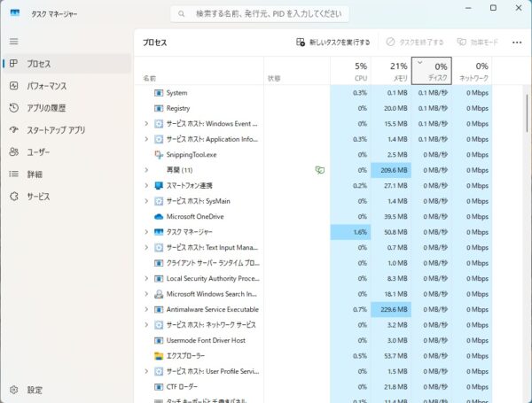Open the three-dot more options menu
This screenshot has height=403, width=532.
(x=517, y=43)
